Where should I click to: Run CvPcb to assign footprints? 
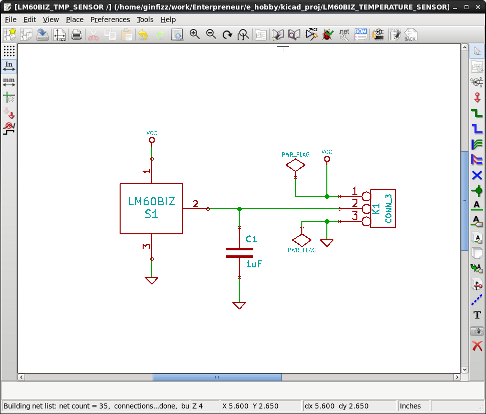(x=378, y=34)
